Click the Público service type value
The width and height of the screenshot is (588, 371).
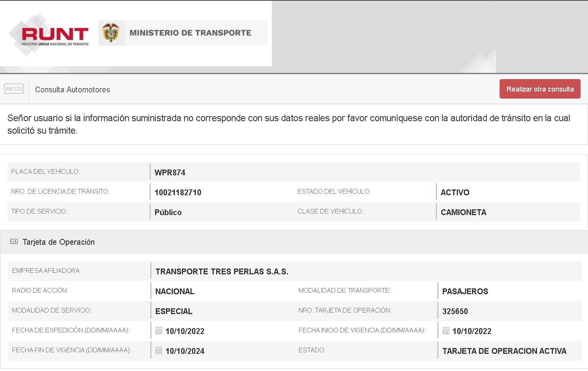point(168,212)
